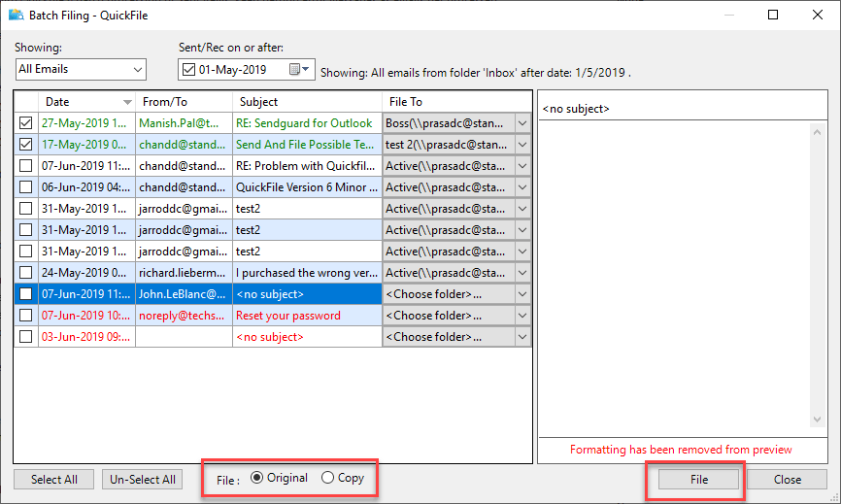Expand File To dropdown for QuickFile Version row

pos(522,187)
